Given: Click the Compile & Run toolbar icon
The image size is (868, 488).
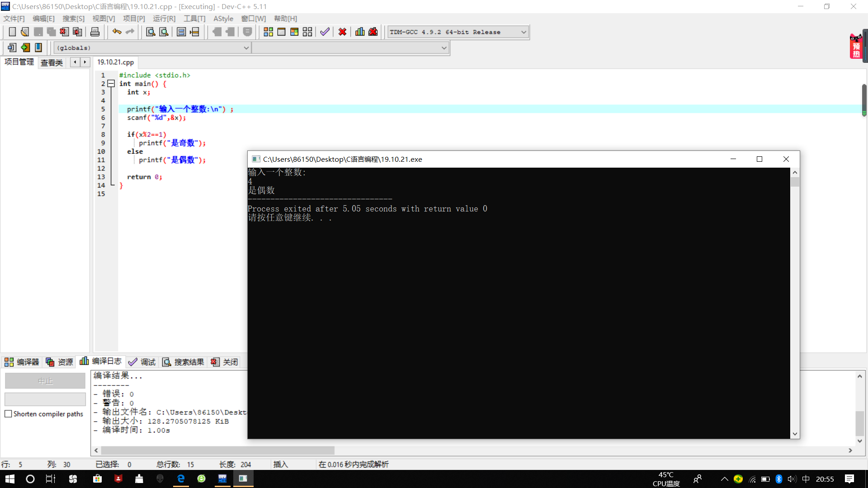Looking at the screenshot, I should click(x=294, y=32).
